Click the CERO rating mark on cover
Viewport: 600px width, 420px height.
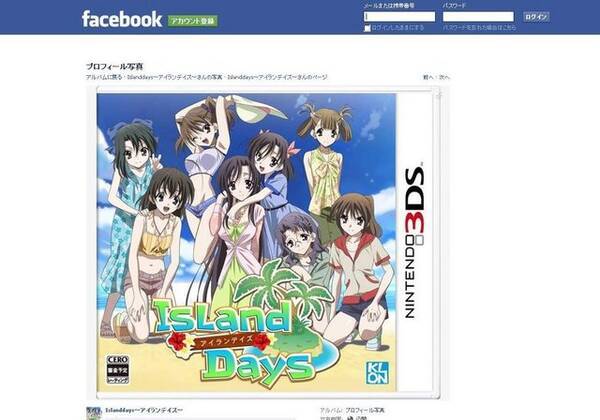pos(117,370)
